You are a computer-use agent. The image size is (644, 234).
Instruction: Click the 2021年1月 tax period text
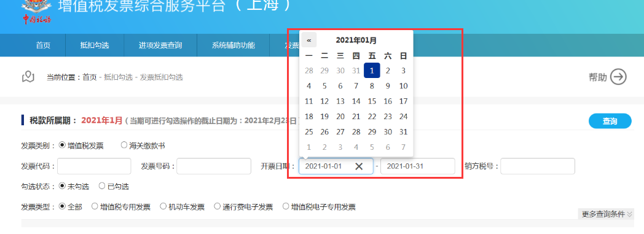click(x=102, y=121)
